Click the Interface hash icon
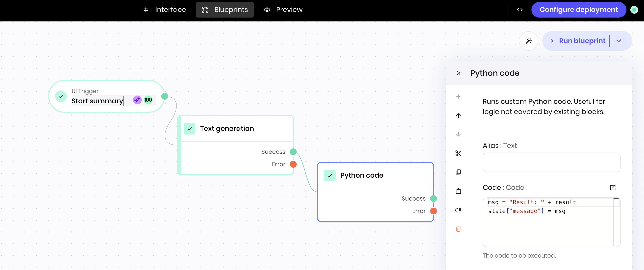This screenshot has height=270, width=644. [146, 10]
